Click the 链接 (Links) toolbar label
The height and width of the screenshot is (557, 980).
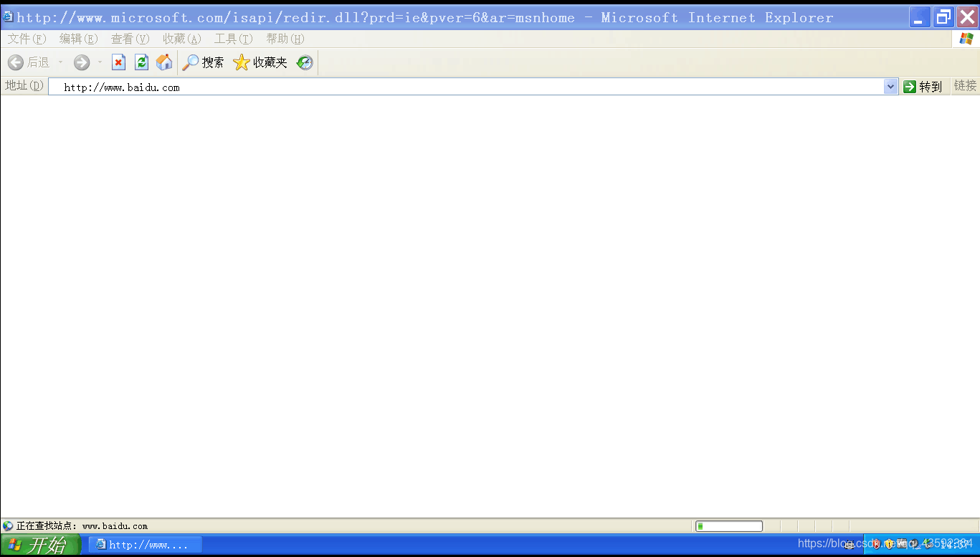[965, 86]
